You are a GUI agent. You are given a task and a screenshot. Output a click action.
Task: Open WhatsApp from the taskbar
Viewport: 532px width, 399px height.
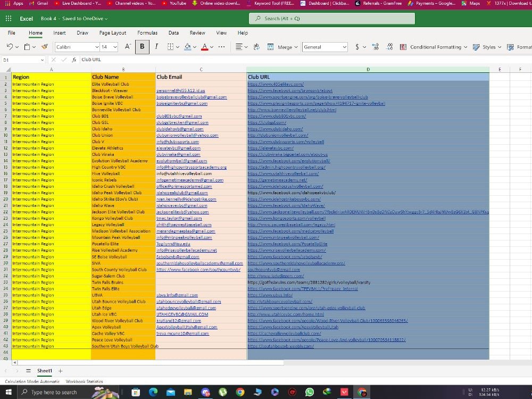(x=310, y=392)
